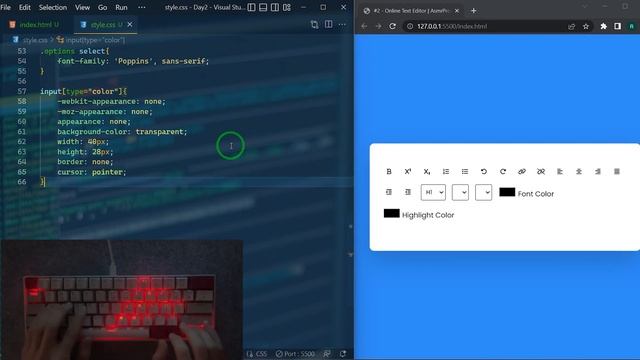Toggle bold formatting in the editor toolbar
Screen dimensions: 640x360
(x=389, y=171)
